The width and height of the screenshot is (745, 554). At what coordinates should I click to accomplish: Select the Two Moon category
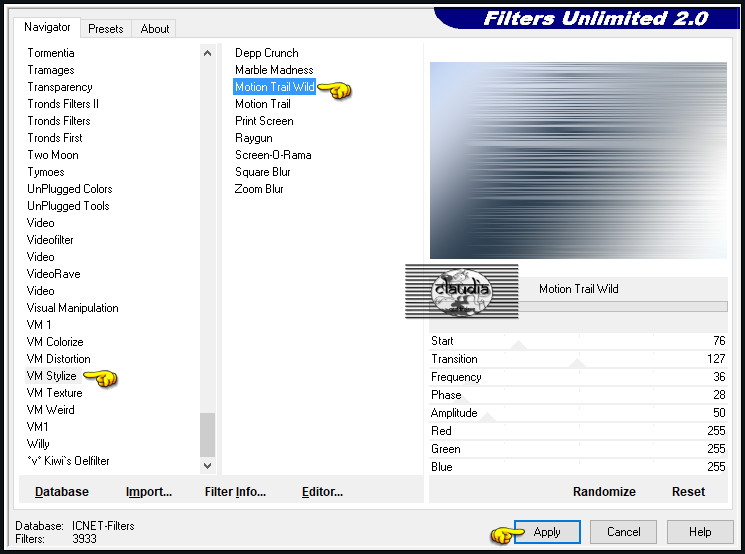[x=53, y=155]
